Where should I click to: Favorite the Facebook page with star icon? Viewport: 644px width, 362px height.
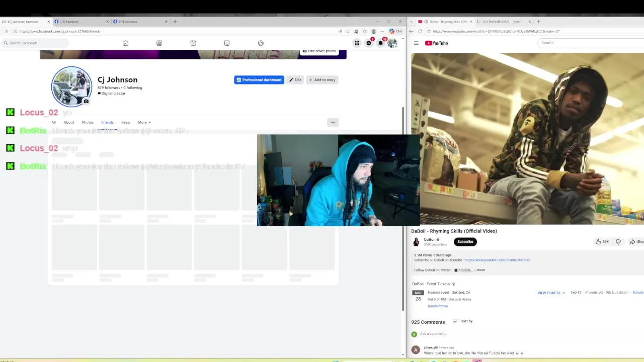347,31
